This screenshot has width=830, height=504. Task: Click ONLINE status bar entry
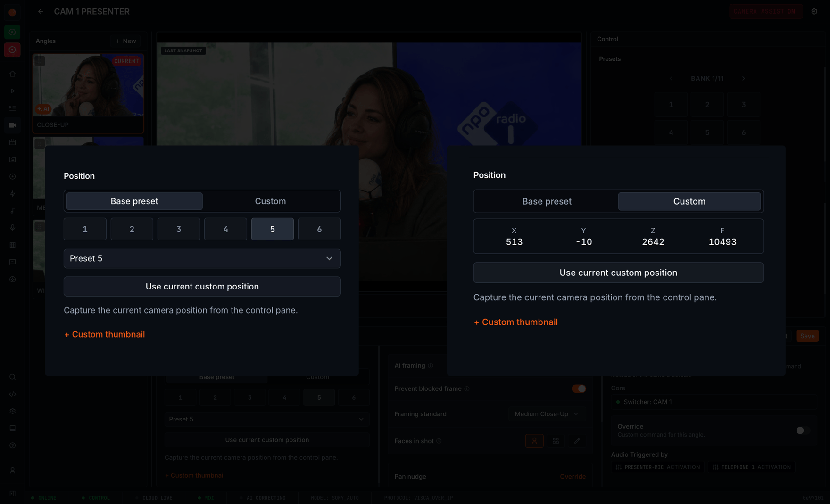point(43,498)
